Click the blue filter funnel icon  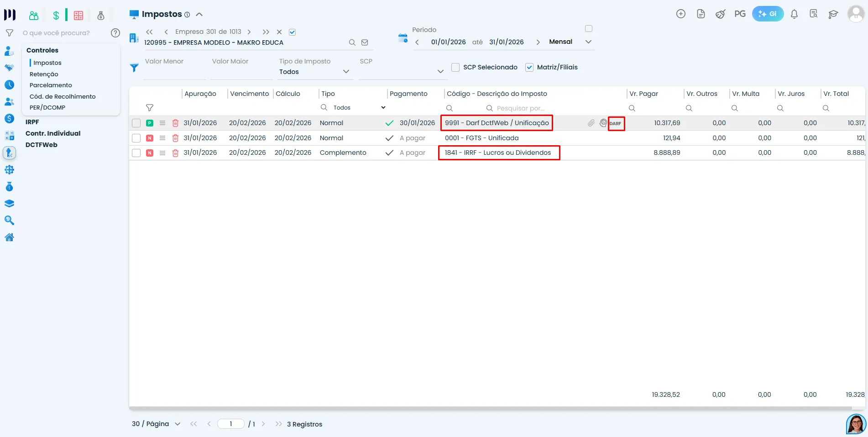[x=134, y=68]
